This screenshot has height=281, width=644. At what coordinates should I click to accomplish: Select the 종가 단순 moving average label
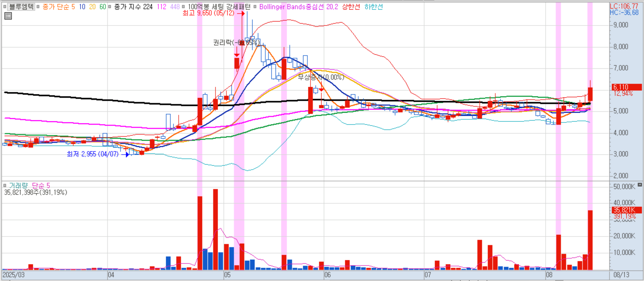(56, 7)
